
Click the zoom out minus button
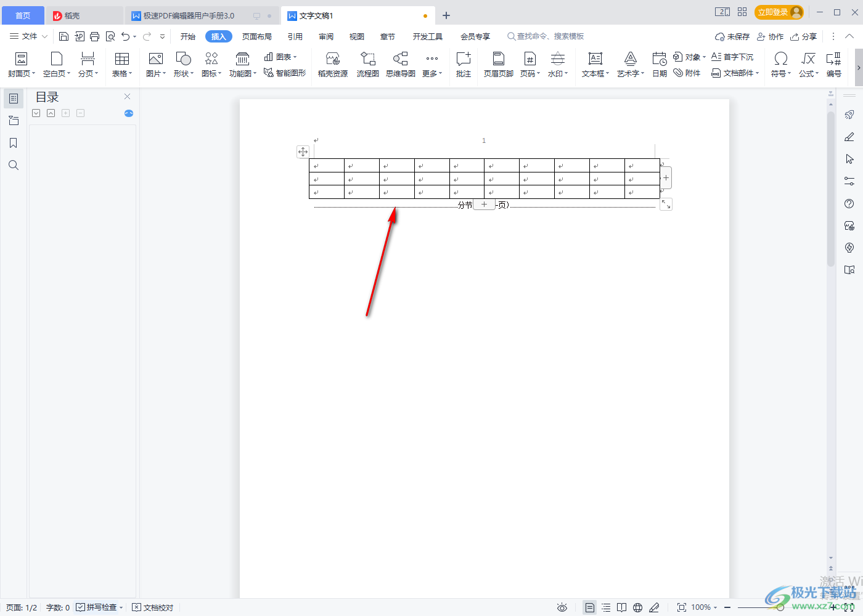727,607
